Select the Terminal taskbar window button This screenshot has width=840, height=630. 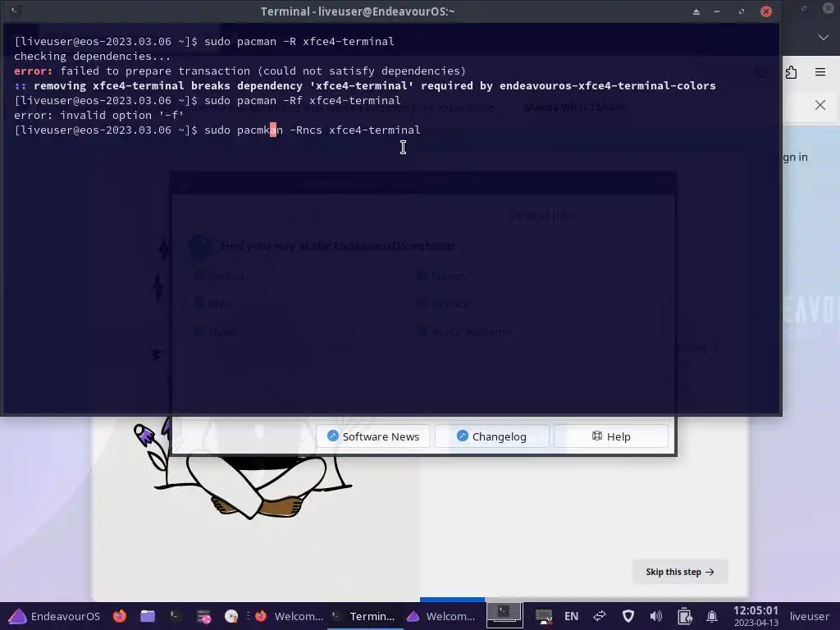pyautogui.click(x=364, y=616)
